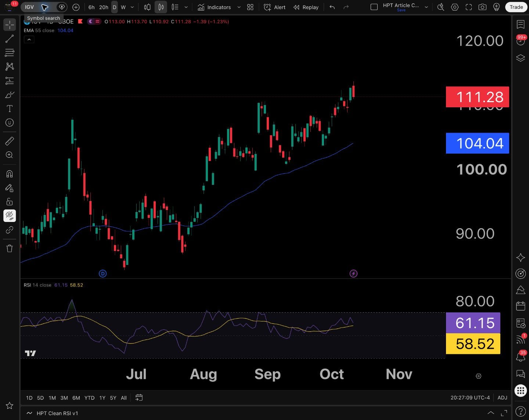Toggle stay in drawing mode
Image resolution: width=529 pixels, height=420 pixels.
coord(10,188)
